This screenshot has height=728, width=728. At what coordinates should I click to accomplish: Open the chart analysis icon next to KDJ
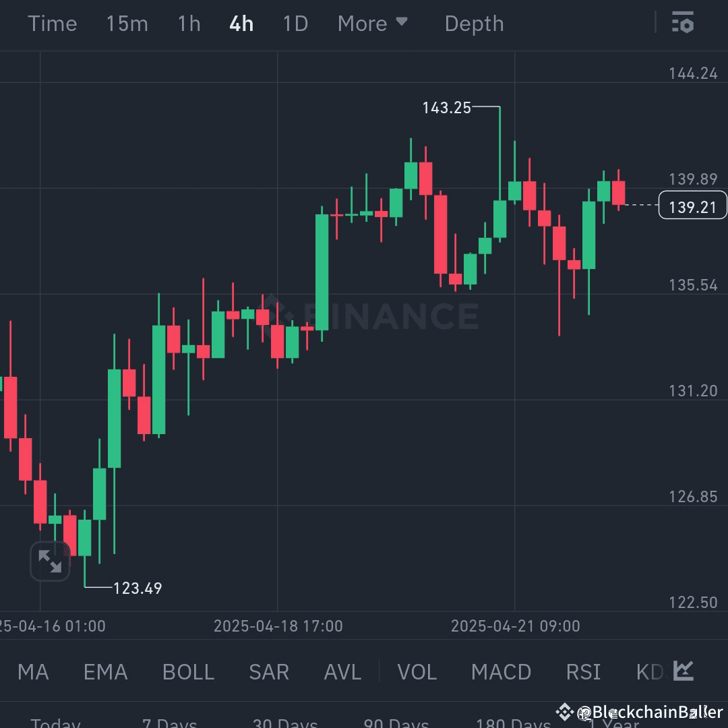[683, 671]
